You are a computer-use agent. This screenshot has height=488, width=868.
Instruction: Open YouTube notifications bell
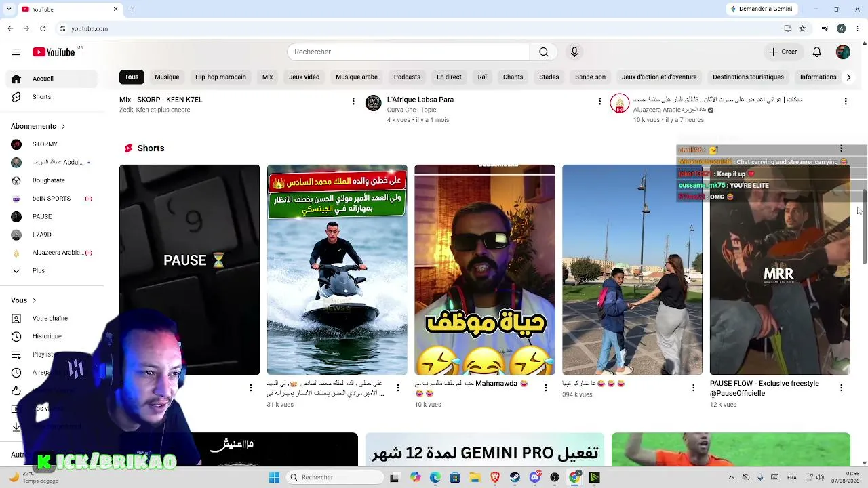coord(817,52)
